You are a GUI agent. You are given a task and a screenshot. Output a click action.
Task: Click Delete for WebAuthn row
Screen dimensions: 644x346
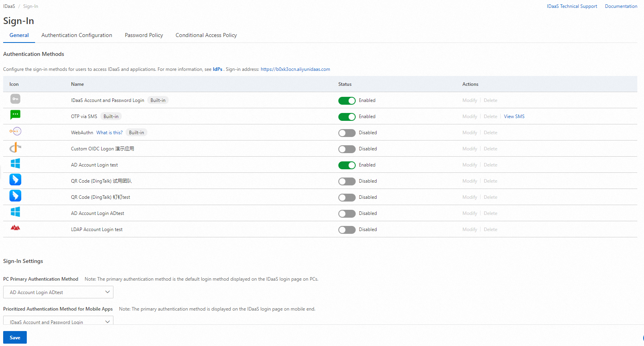[x=490, y=133]
